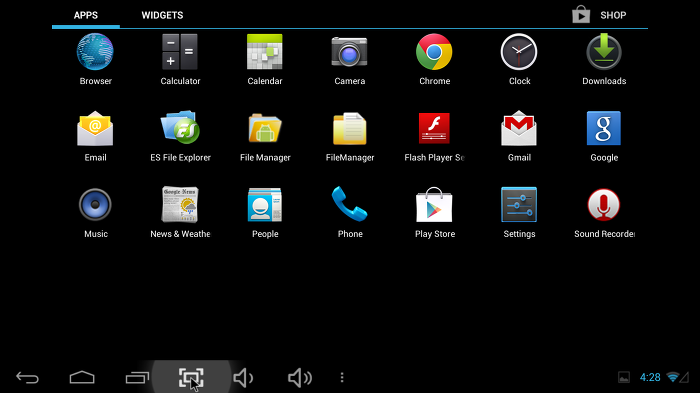Tap the 4:28 clock in status bar

(x=650, y=377)
